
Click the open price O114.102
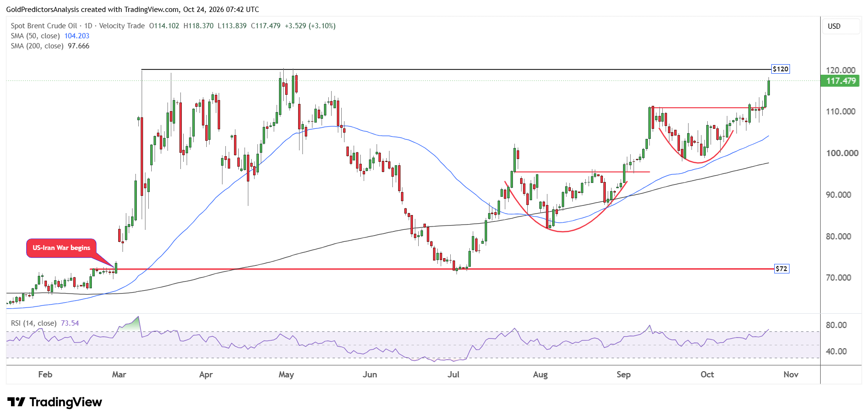(164, 26)
